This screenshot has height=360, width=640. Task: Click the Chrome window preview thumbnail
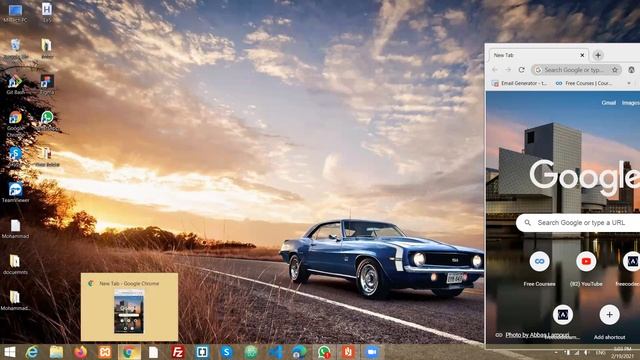[x=129, y=311]
